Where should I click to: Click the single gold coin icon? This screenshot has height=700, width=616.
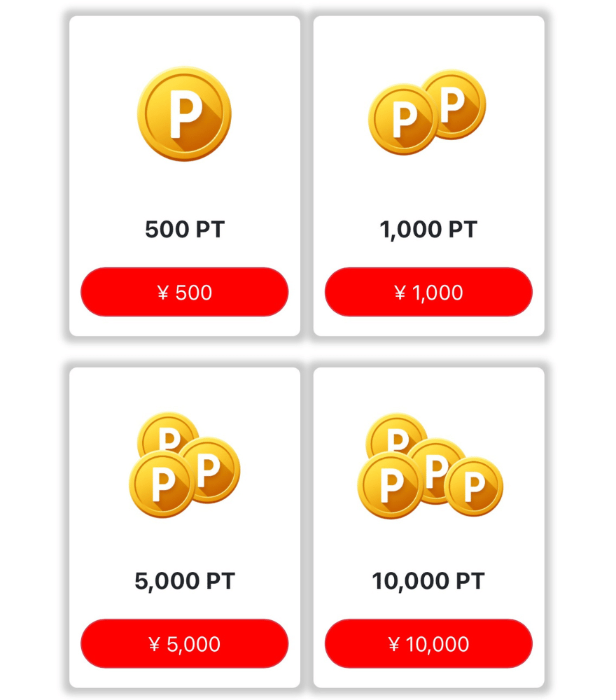184,114
